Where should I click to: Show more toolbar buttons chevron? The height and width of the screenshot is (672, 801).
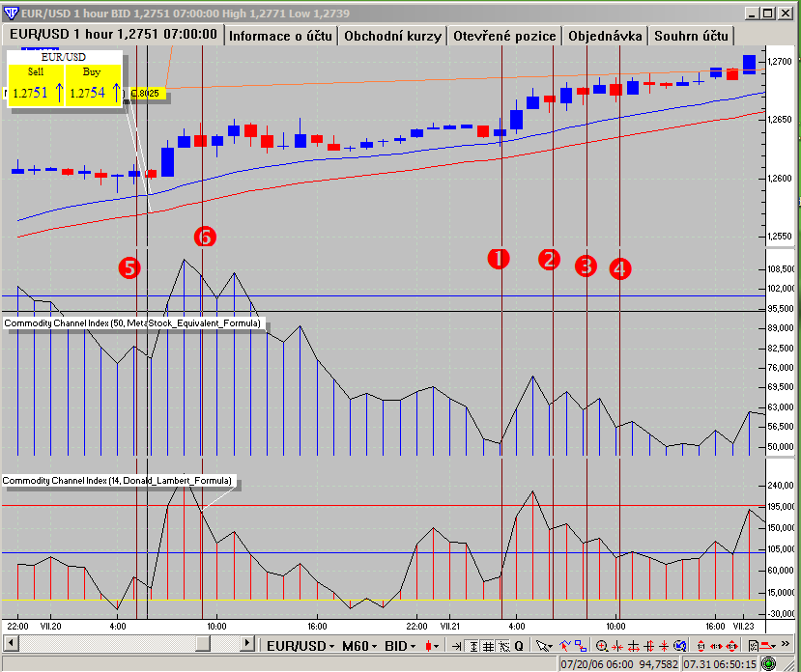click(x=786, y=643)
